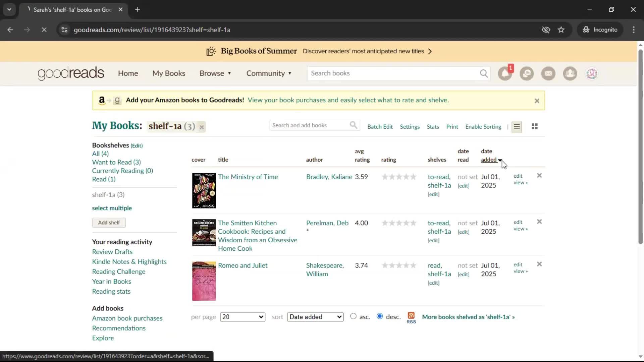Sort by date added column header
The width and height of the screenshot is (644, 362).
coord(491,156)
